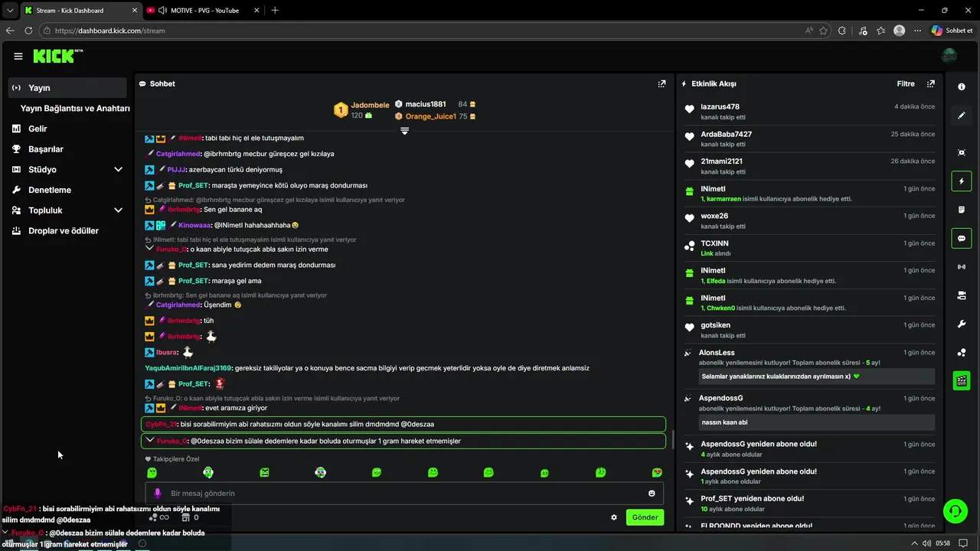Open Jadombele in the top gifters

[x=370, y=105]
